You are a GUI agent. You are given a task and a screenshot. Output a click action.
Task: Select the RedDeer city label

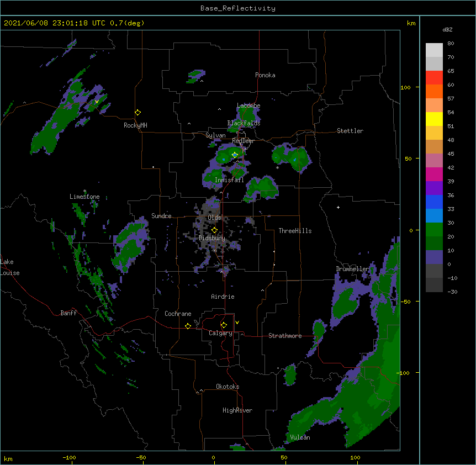tap(243, 141)
